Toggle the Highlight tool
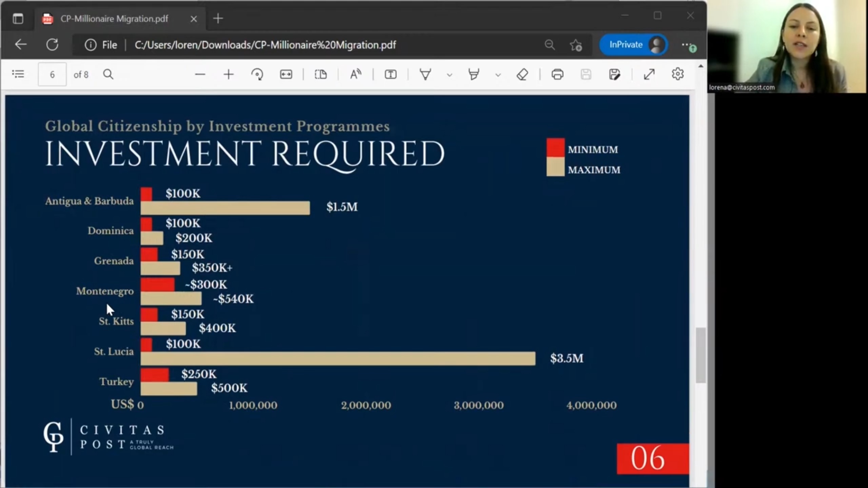868x488 pixels. 474,74
